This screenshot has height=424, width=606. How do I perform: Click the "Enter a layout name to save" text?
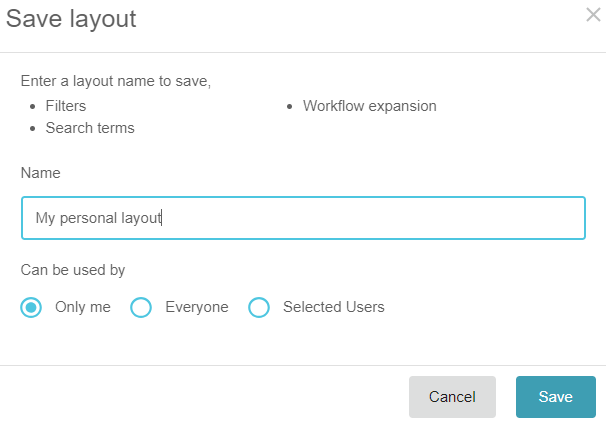(116, 81)
